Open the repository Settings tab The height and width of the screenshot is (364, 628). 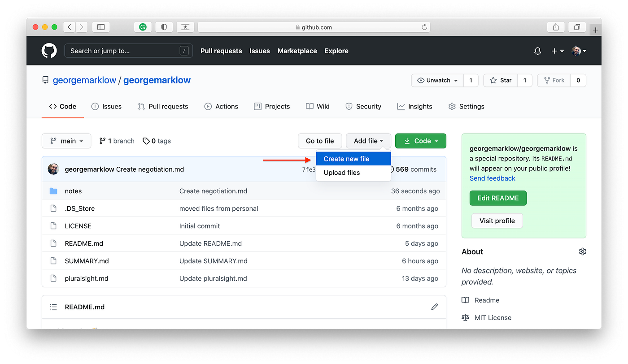coord(467,107)
